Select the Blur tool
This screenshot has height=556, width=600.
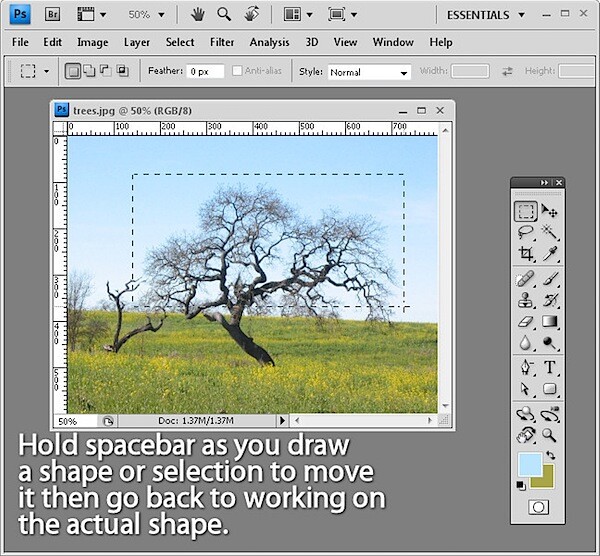tap(525, 342)
